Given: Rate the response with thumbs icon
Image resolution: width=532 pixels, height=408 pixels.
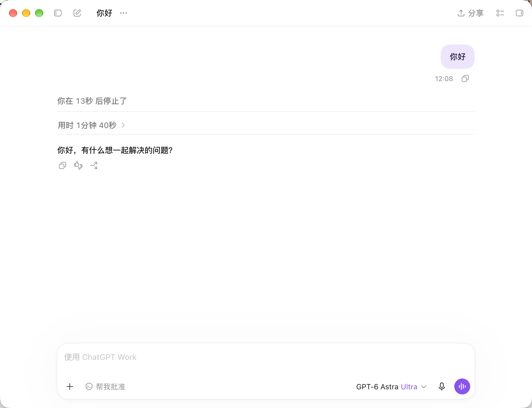Looking at the screenshot, I should click(78, 165).
